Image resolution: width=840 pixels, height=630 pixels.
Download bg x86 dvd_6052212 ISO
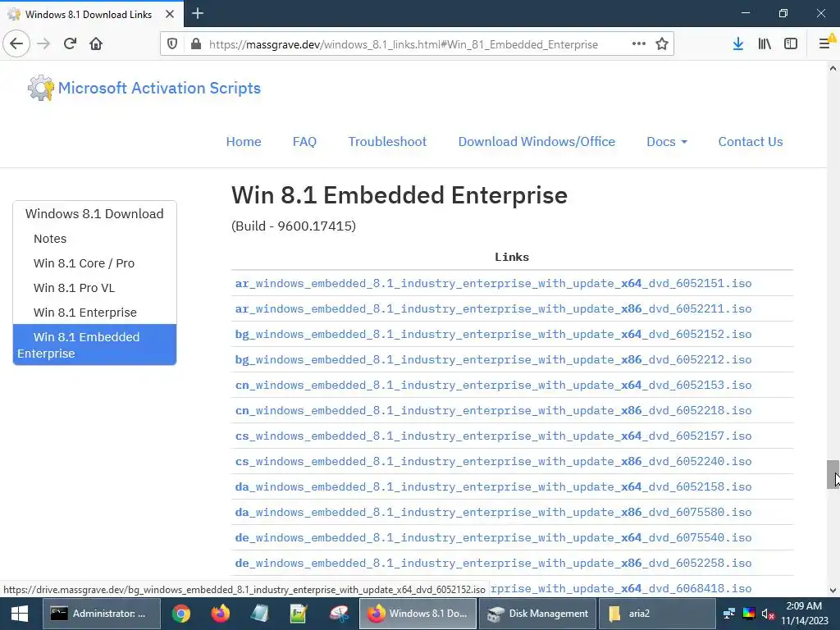coord(493,359)
